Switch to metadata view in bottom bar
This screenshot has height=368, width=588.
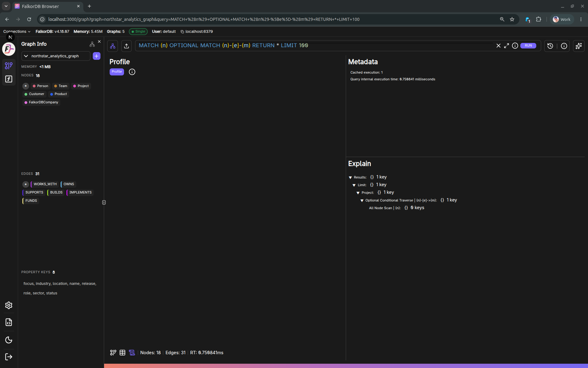132,353
